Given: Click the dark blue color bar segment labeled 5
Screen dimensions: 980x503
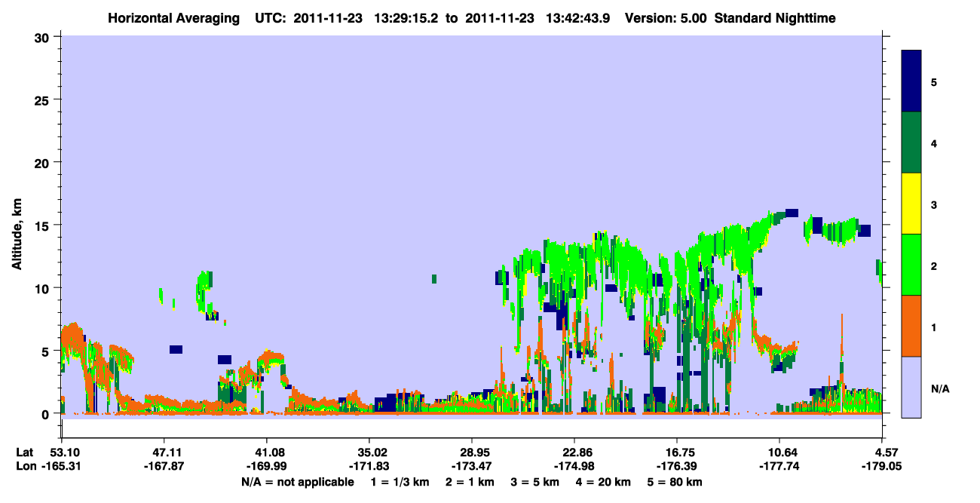Looking at the screenshot, I should 911,81.
